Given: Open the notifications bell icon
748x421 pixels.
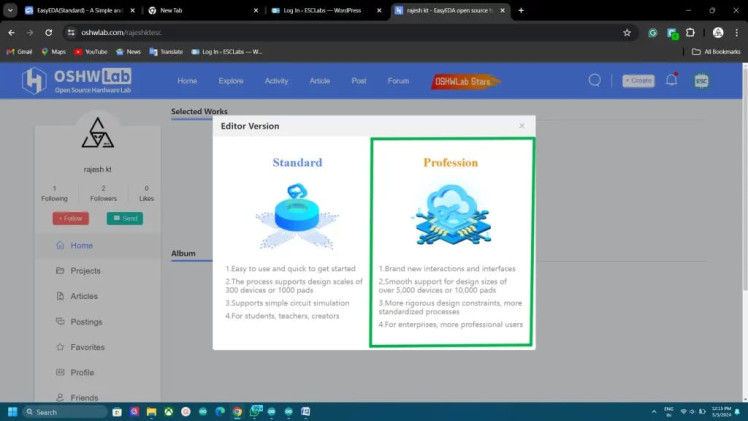Looking at the screenshot, I should click(672, 80).
